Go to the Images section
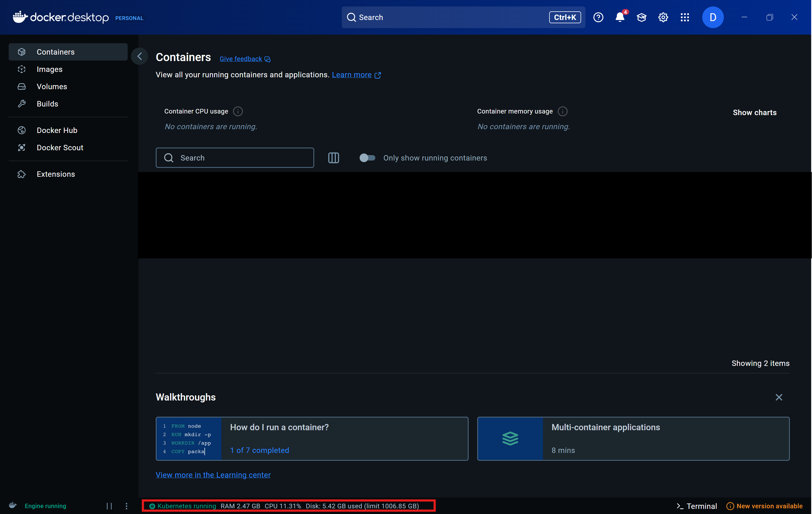 49,69
